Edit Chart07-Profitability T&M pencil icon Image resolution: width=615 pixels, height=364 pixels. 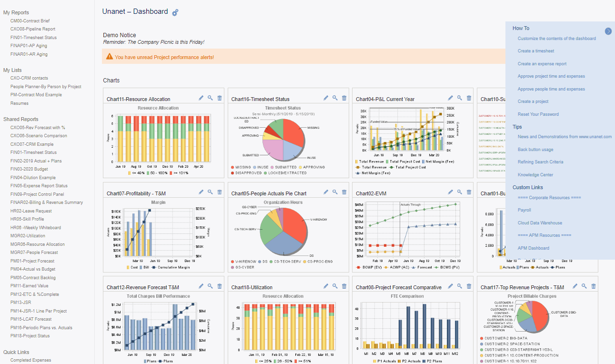pyautogui.click(x=201, y=192)
